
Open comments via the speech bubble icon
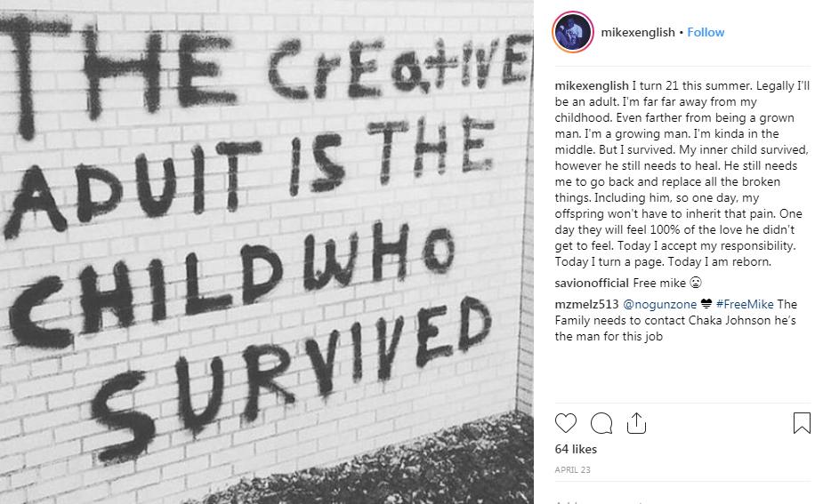(601, 423)
